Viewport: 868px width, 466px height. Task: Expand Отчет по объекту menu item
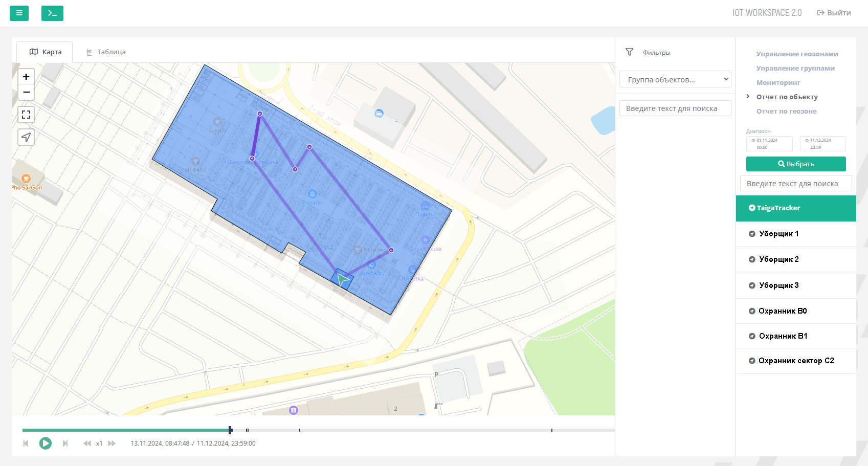pyautogui.click(x=787, y=97)
